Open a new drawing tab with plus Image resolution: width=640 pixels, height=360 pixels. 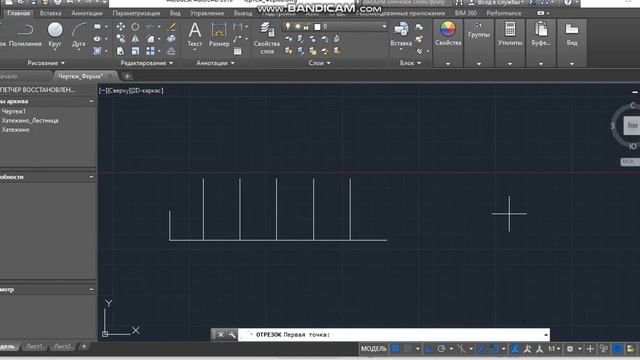(127, 76)
